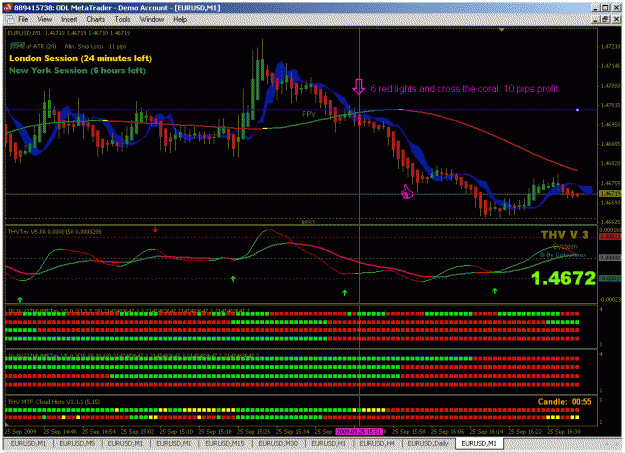Click the THV V 3 title label
625x453 pixels.
564,235
